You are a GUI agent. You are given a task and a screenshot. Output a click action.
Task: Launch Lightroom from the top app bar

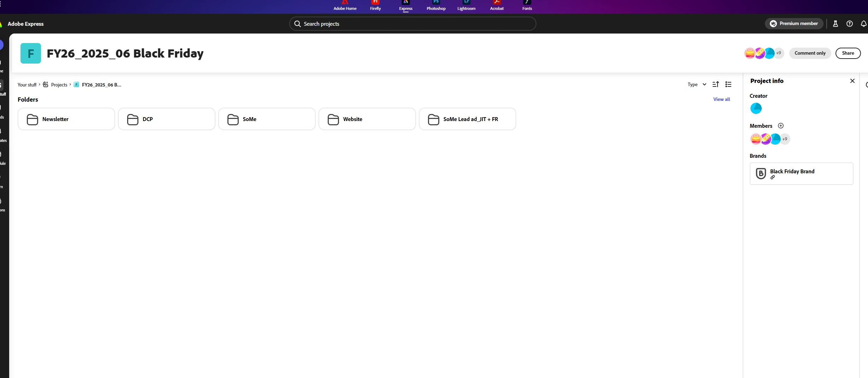pyautogui.click(x=466, y=6)
